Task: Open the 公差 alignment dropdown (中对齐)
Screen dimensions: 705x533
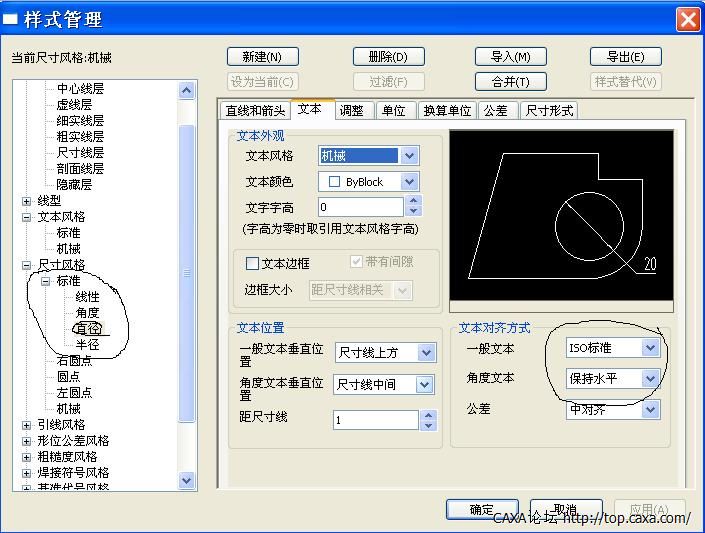Action: (x=613, y=410)
